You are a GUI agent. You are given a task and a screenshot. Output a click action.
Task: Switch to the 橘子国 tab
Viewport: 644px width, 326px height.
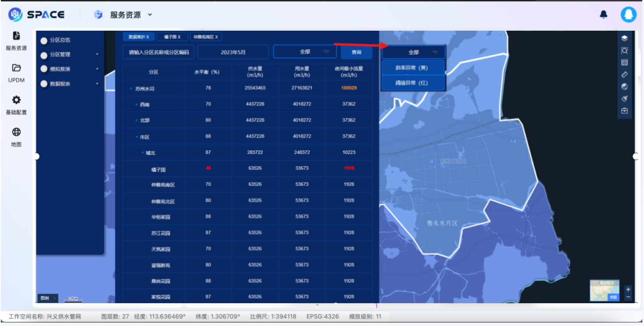pos(172,37)
